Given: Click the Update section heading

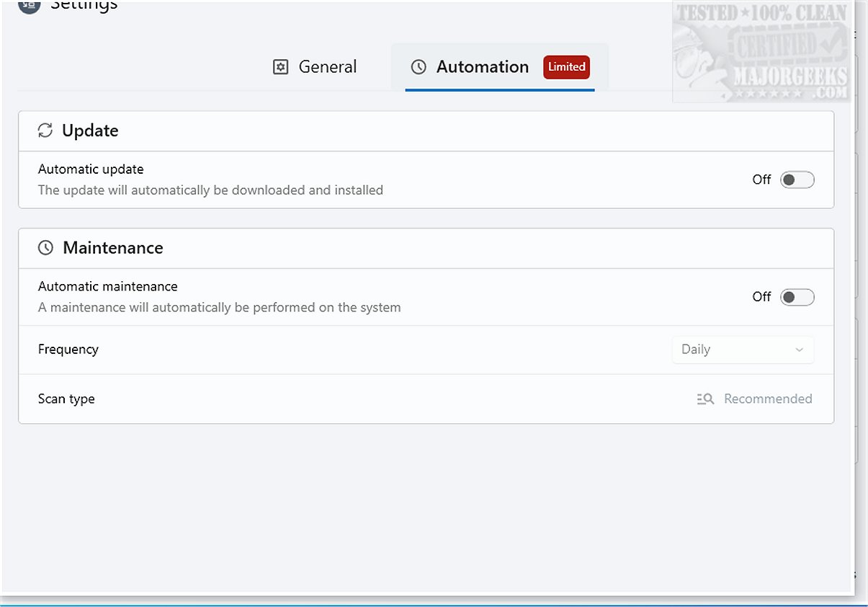Looking at the screenshot, I should pos(90,130).
